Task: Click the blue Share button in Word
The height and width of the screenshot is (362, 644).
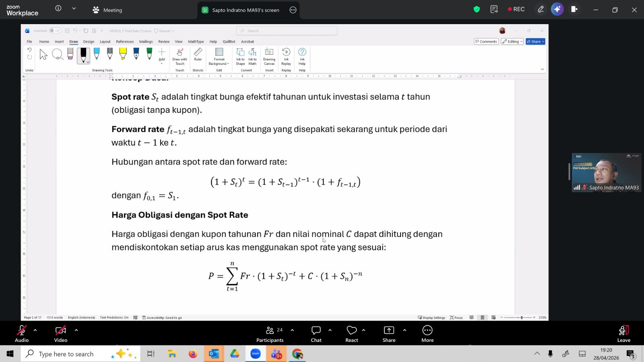Action: (535, 41)
